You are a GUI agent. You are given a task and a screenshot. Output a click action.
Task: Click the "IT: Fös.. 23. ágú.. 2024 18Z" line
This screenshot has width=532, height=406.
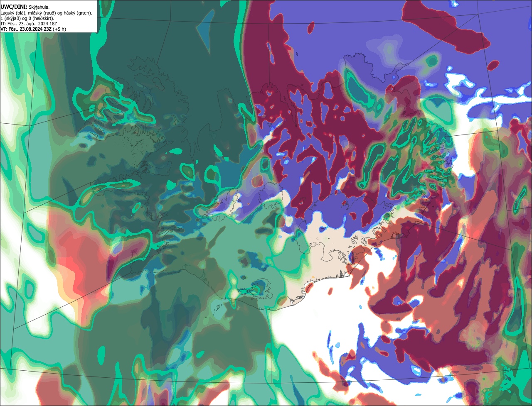point(29,23)
